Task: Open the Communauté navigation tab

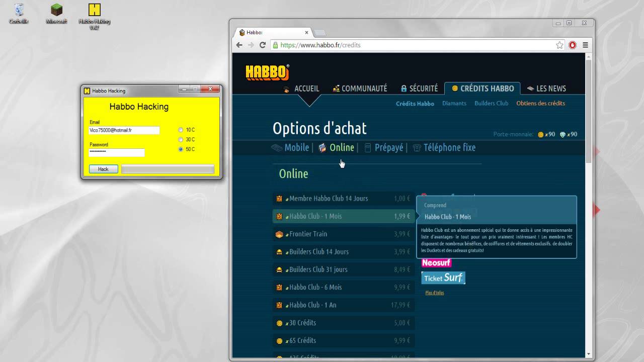Action: click(x=360, y=88)
